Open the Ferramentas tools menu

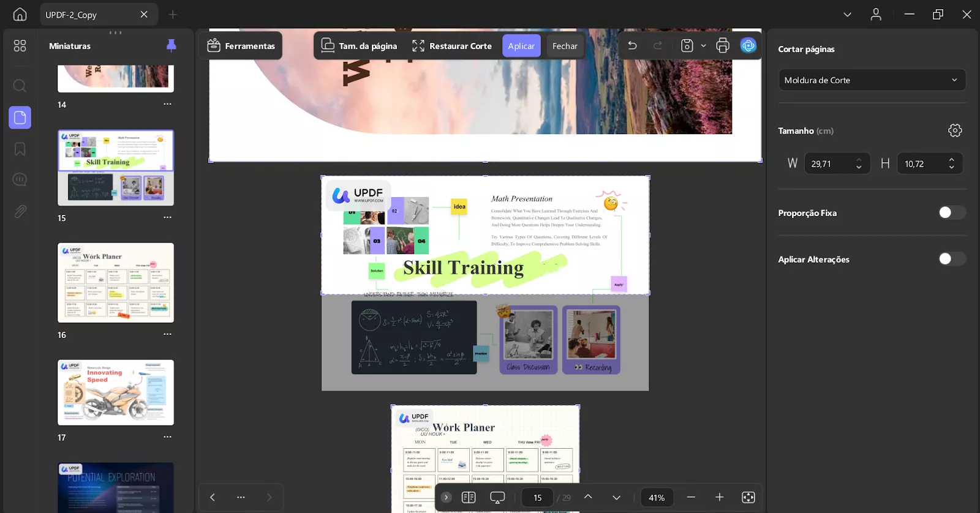click(x=241, y=46)
